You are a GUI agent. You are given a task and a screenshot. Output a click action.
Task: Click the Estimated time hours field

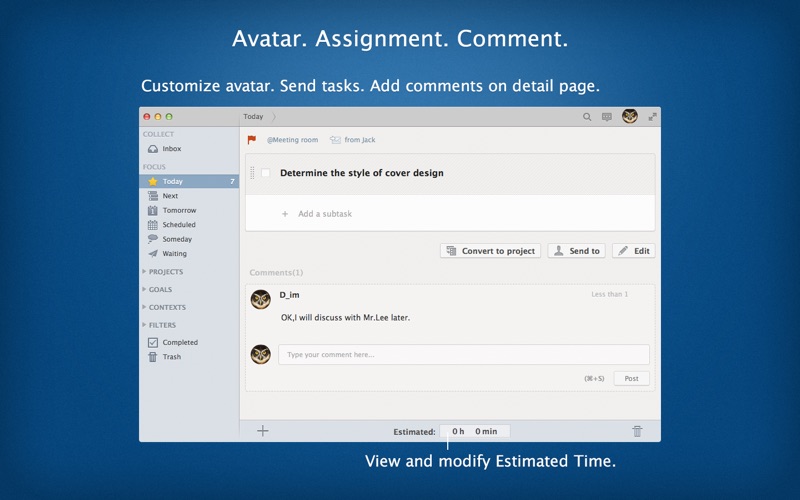coord(458,432)
